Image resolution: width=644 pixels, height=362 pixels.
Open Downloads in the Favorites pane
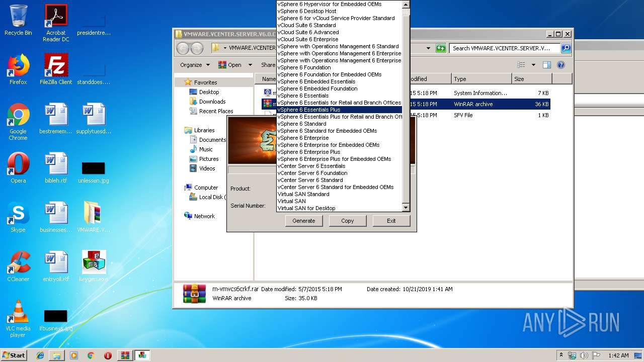212,102
